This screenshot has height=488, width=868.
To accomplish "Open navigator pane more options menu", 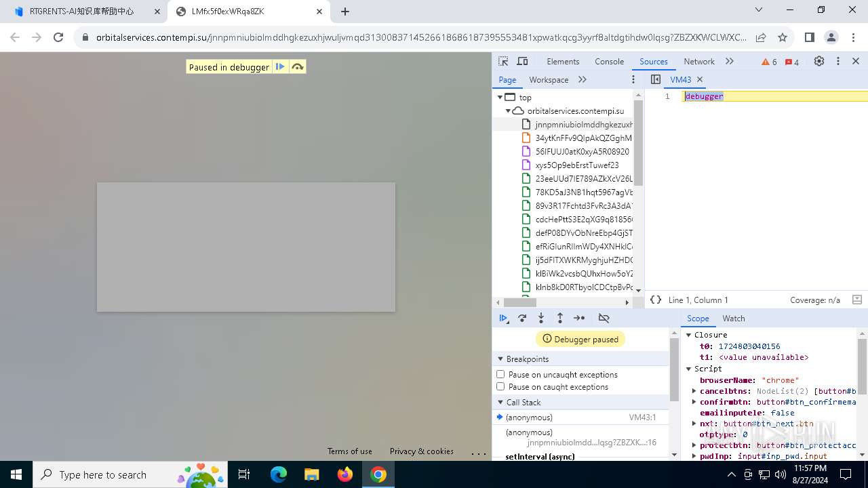I will pos(633,79).
